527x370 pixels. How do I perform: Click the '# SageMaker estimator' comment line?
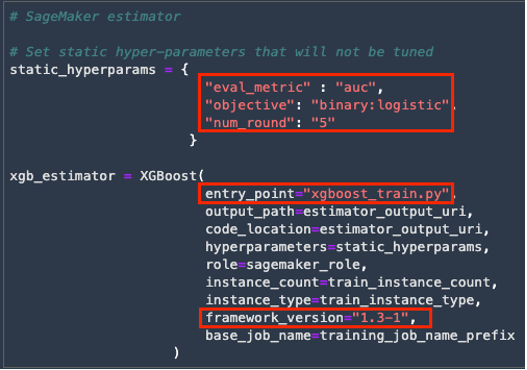(95, 16)
